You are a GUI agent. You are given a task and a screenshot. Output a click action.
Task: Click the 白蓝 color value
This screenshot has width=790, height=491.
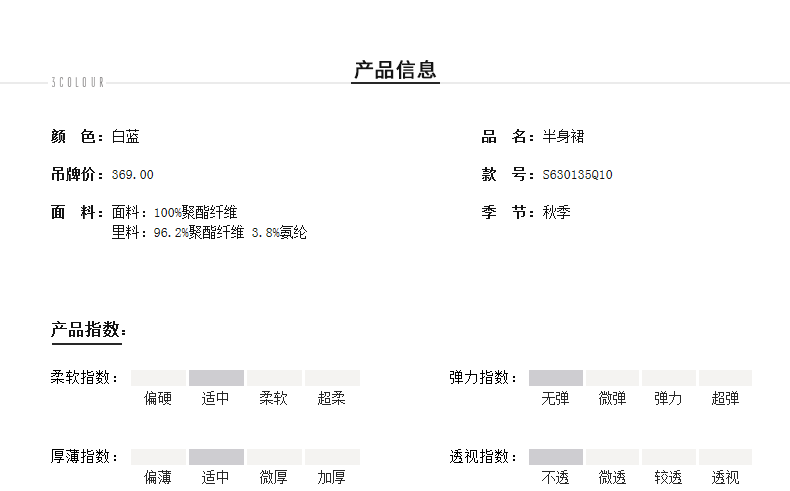(x=126, y=137)
